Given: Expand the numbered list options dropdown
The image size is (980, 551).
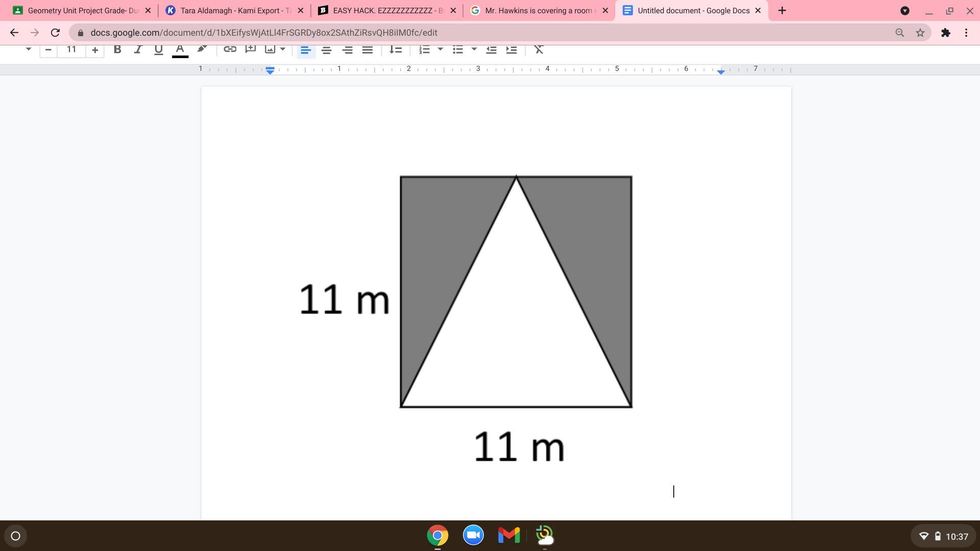Looking at the screenshot, I should tap(440, 49).
